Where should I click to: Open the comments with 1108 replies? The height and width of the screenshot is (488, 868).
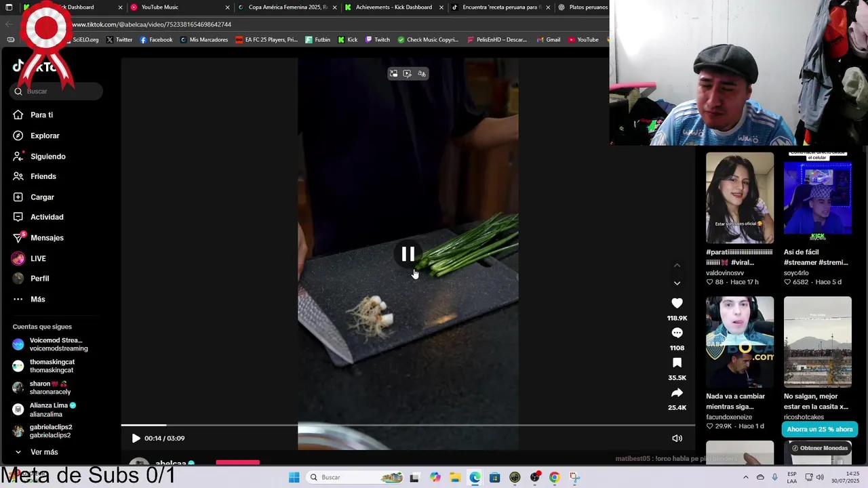[x=677, y=333]
